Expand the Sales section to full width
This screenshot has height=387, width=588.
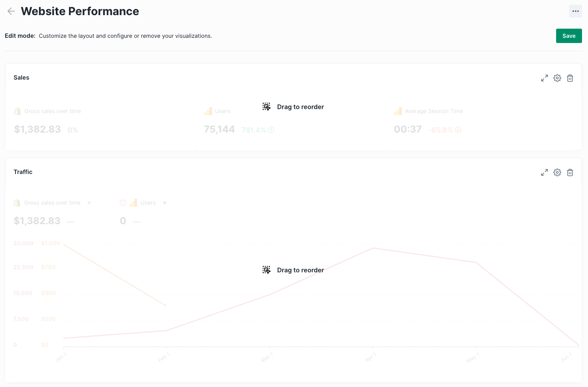[x=544, y=78]
